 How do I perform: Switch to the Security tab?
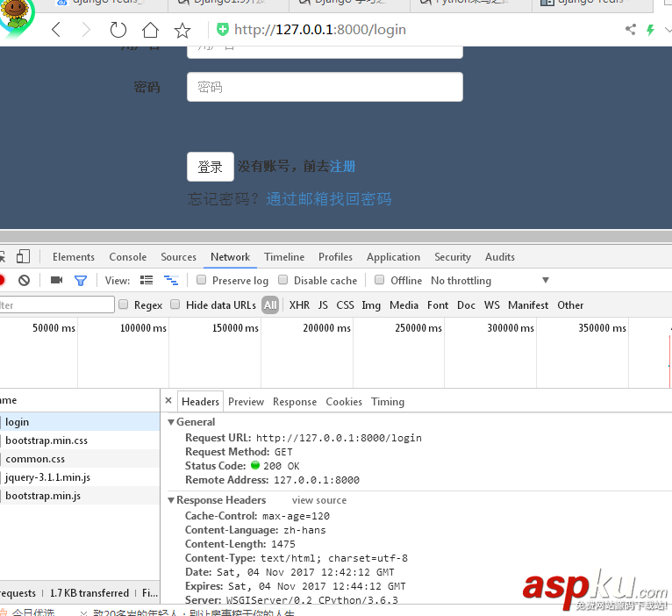(x=453, y=257)
